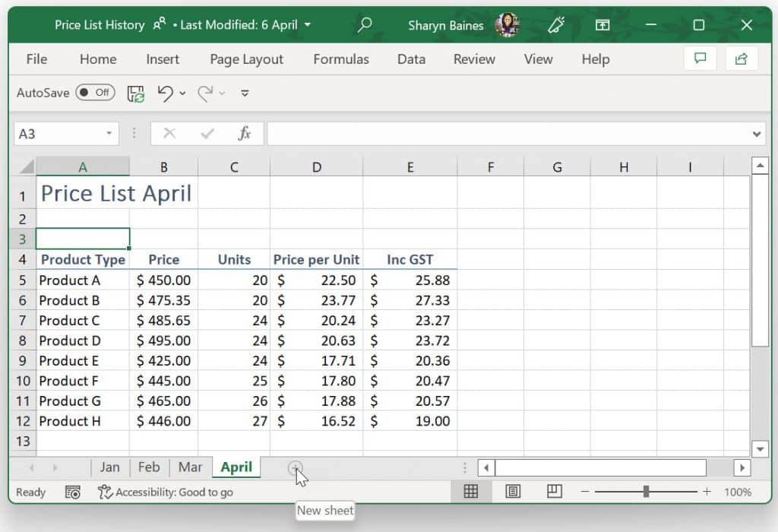Open the Formulas ribbon tab
Viewport: 778px width, 532px height.
click(341, 59)
